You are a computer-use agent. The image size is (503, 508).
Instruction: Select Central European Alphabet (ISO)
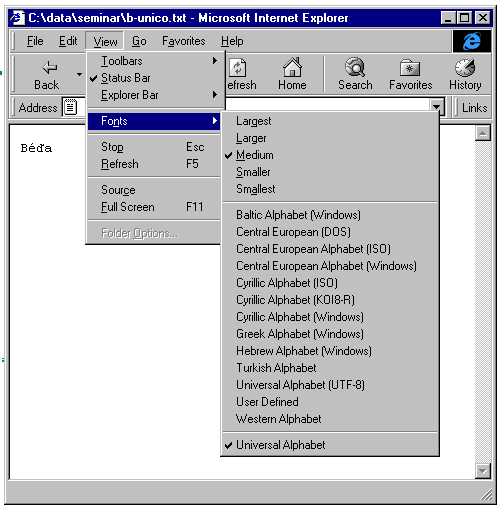pyautogui.click(x=330, y=249)
